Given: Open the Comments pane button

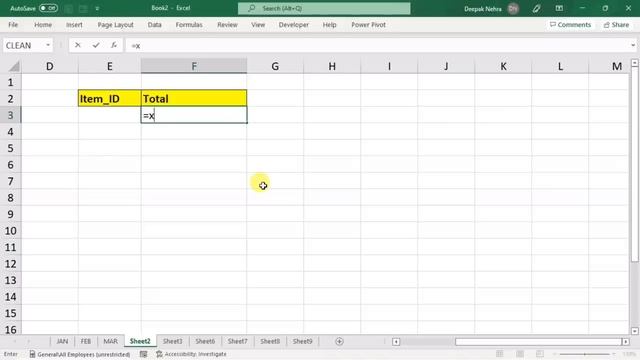Looking at the screenshot, I should [x=570, y=25].
